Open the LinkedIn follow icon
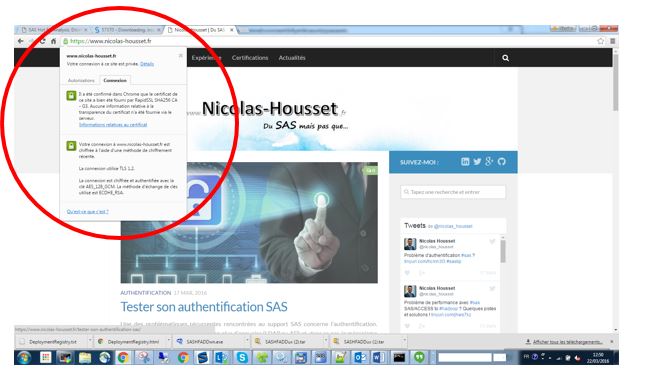Screen dimensions: 645x390 [465, 162]
